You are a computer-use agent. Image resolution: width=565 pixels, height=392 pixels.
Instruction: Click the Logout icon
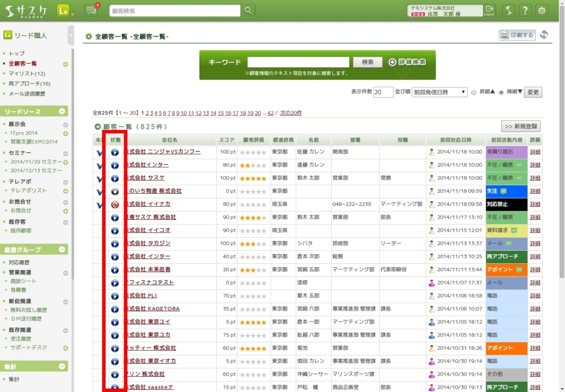(x=489, y=10)
